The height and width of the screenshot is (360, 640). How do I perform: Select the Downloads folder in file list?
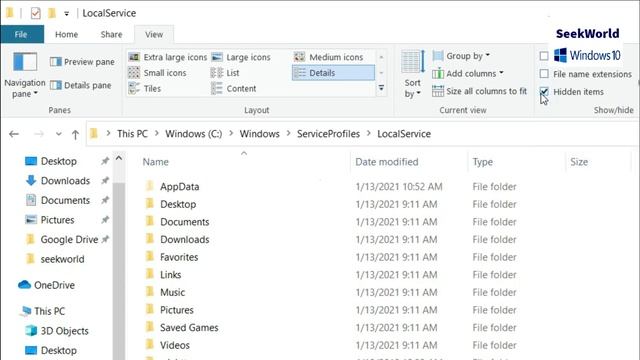click(184, 239)
